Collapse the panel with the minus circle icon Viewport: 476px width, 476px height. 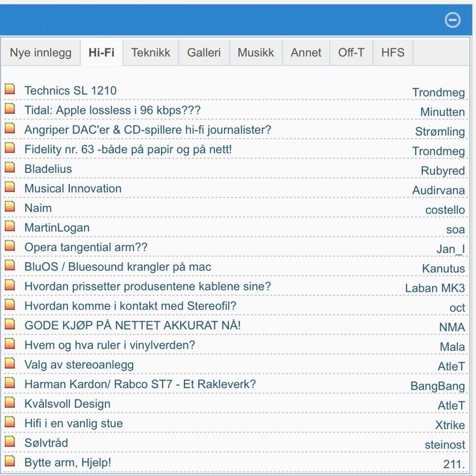(x=452, y=20)
